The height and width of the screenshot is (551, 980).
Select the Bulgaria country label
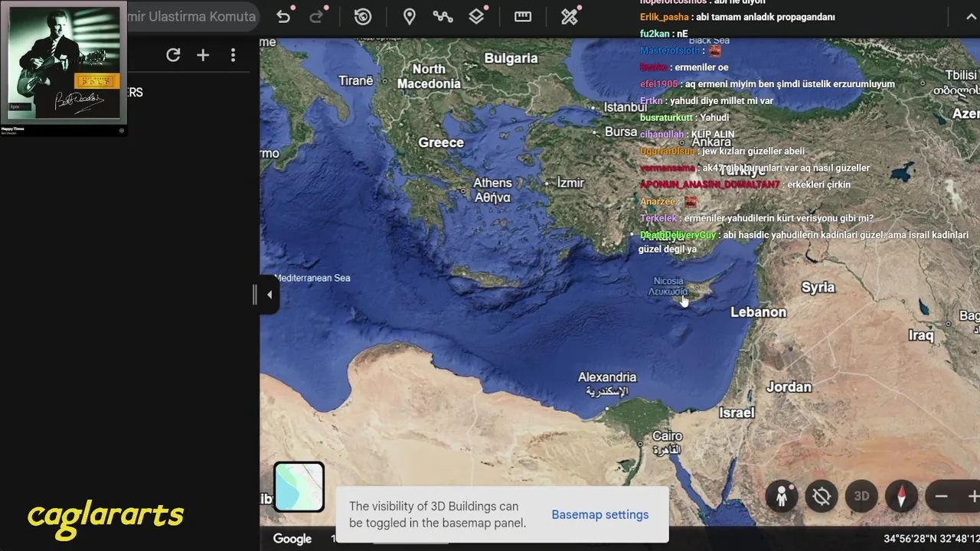coord(511,58)
